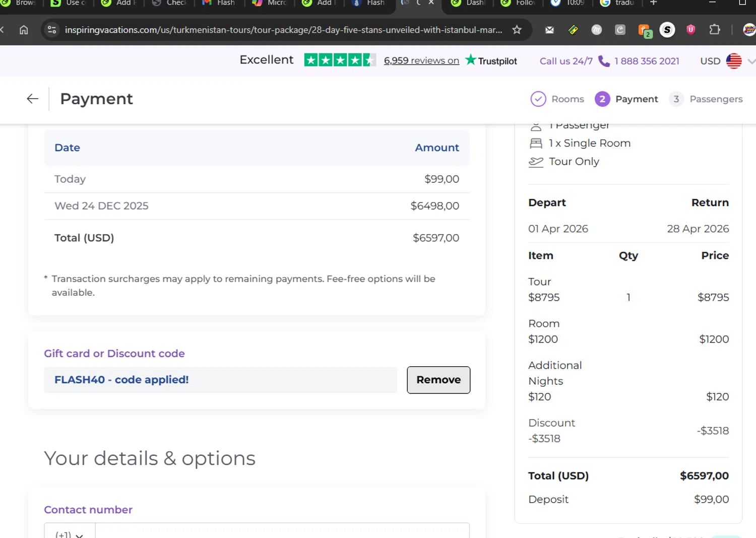Screen dimensions: 756x538
Task: Click the bed icon beside Single Room
Action: point(536,144)
